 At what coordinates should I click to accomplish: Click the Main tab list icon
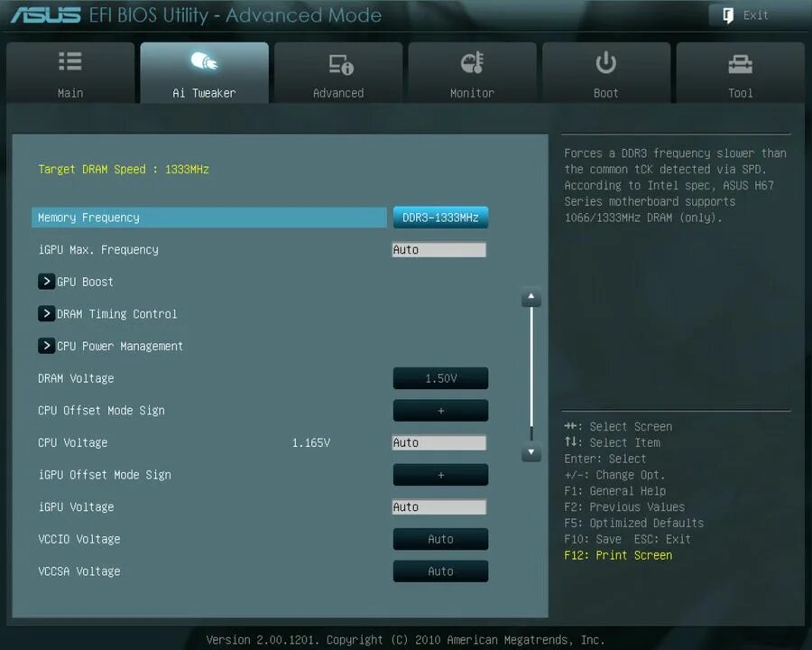70,61
